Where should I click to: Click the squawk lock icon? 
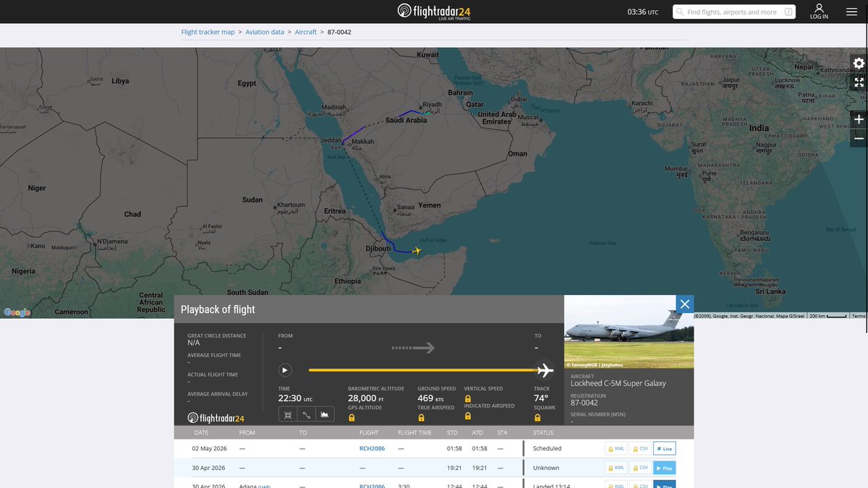click(537, 418)
